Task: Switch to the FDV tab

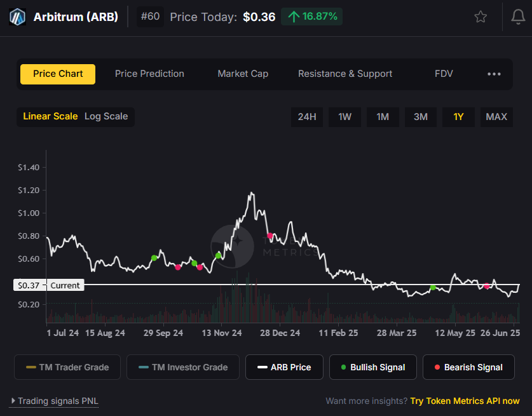Action: tap(444, 74)
